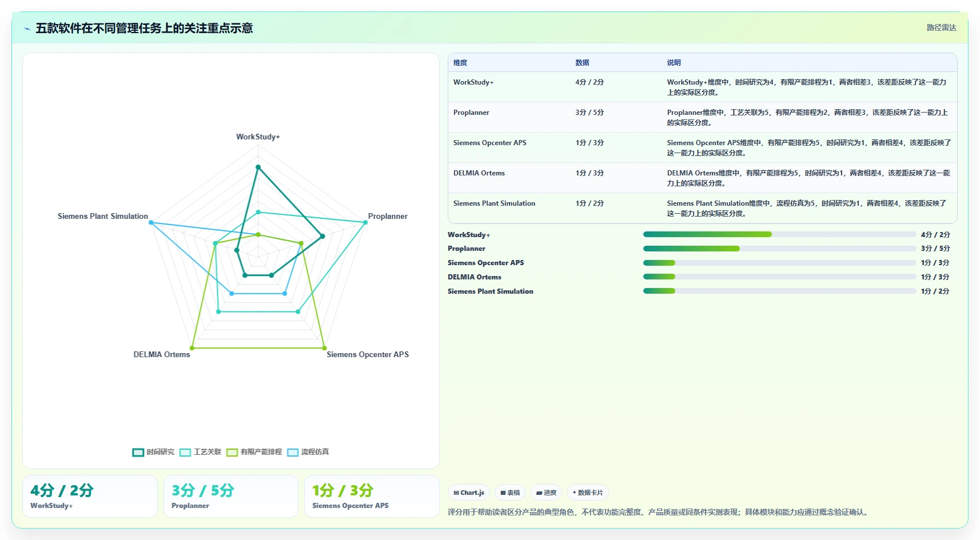Select the Siemens Plant Simulation table row name
Screen dimensions: 980x540
[494, 203]
